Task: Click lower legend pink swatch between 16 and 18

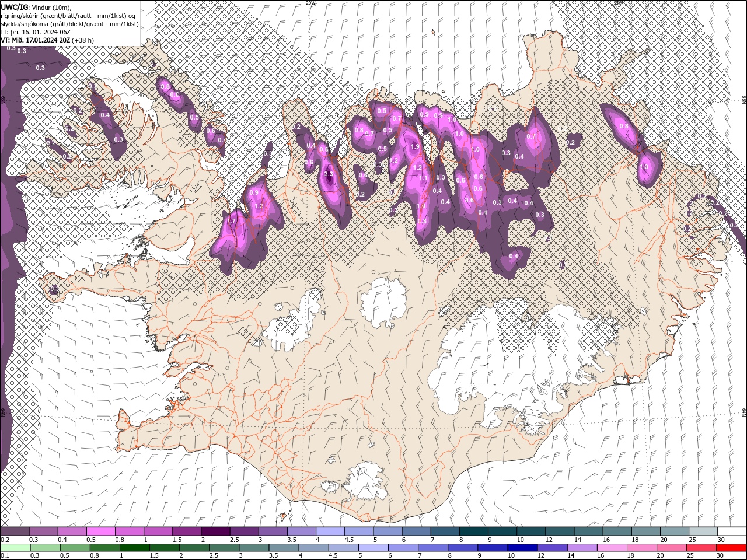Action: (x=613, y=548)
